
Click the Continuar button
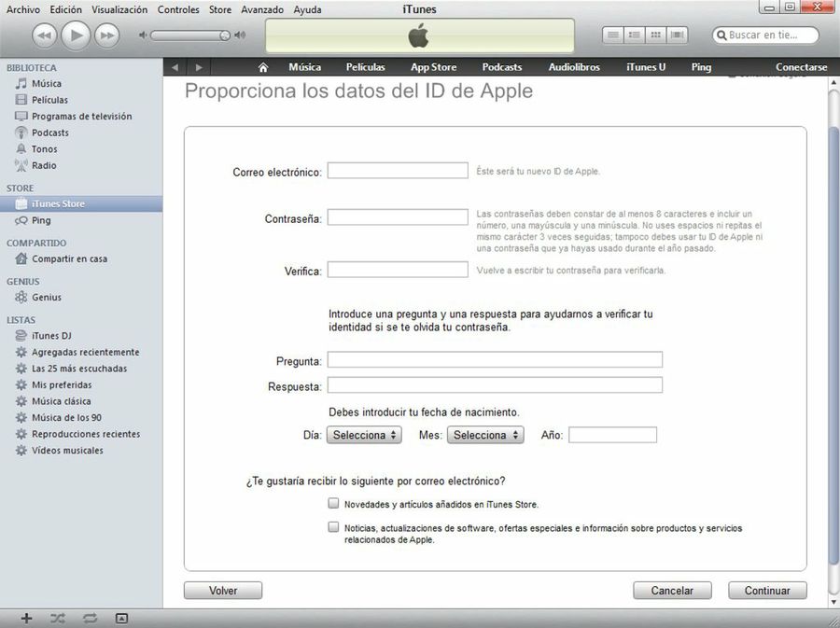[x=767, y=590]
